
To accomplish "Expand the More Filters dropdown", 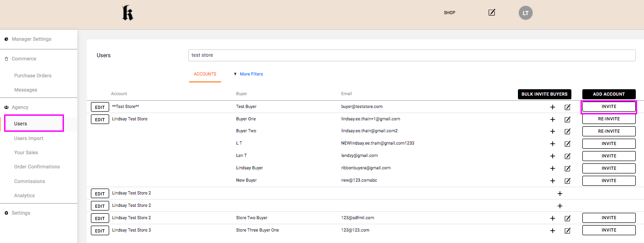I will [248, 74].
